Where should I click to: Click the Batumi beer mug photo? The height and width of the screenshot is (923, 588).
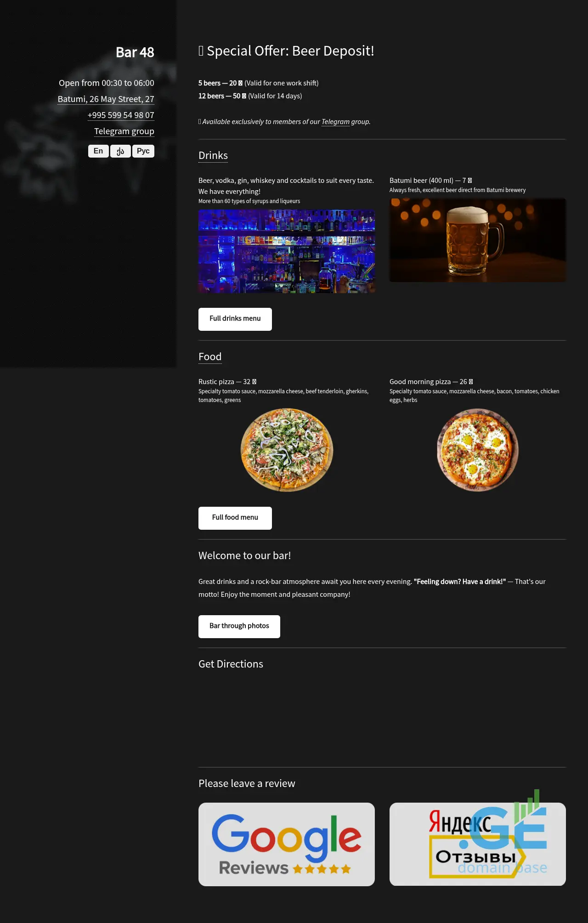(478, 240)
